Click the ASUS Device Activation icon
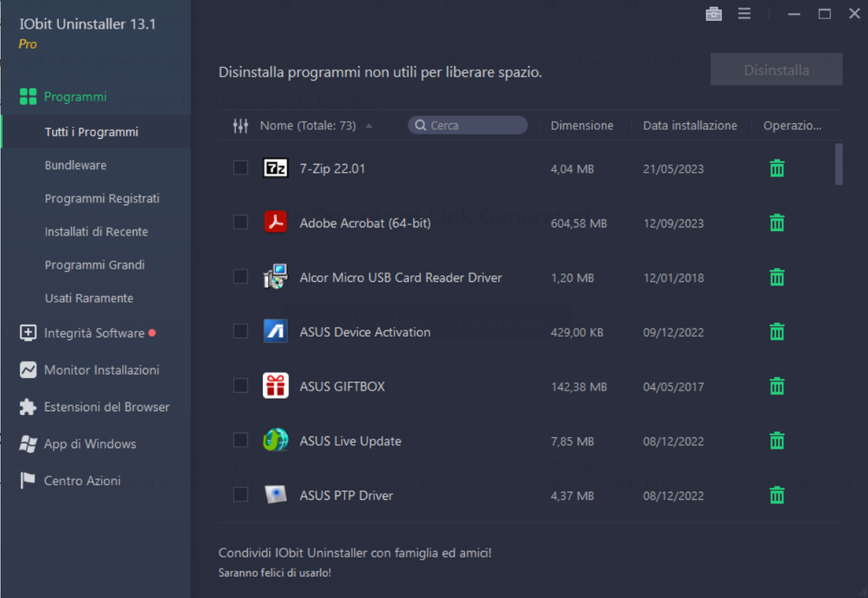This screenshot has height=598, width=868. (x=275, y=331)
